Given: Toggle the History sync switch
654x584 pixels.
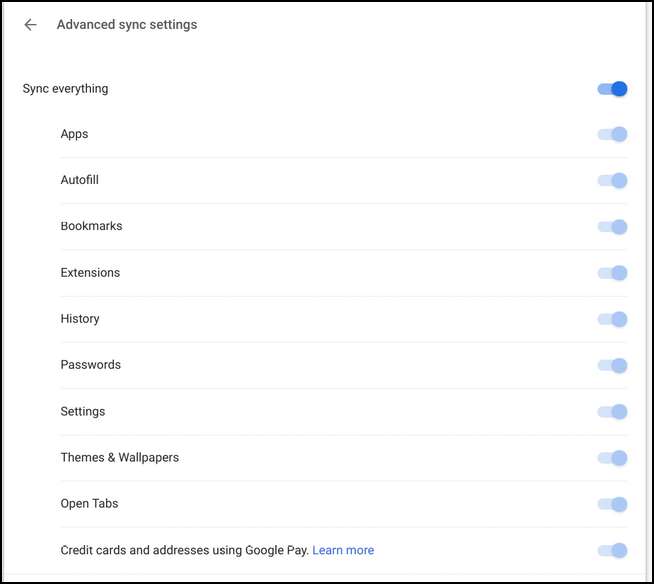Looking at the screenshot, I should point(612,319).
